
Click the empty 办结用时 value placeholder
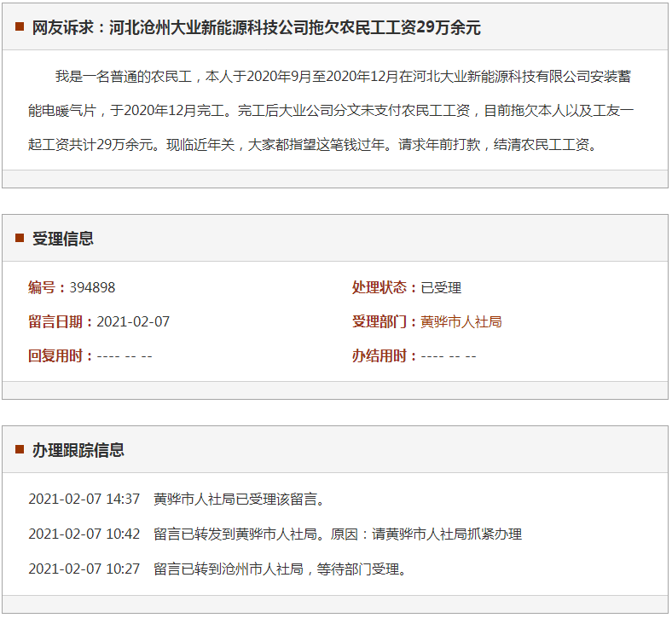tap(449, 356)
